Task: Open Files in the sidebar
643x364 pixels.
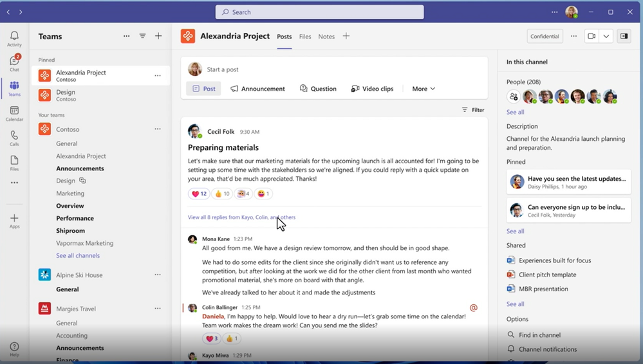Action: (14, 163)
